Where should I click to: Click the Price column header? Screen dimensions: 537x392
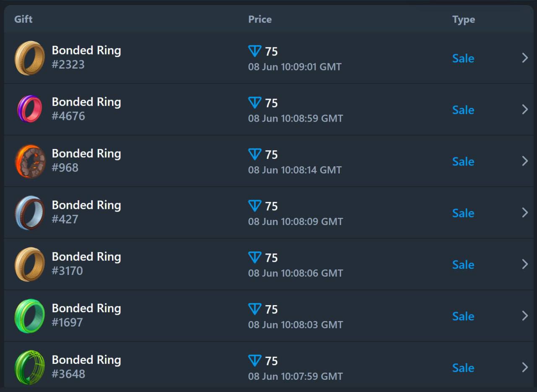click(260, 19)
